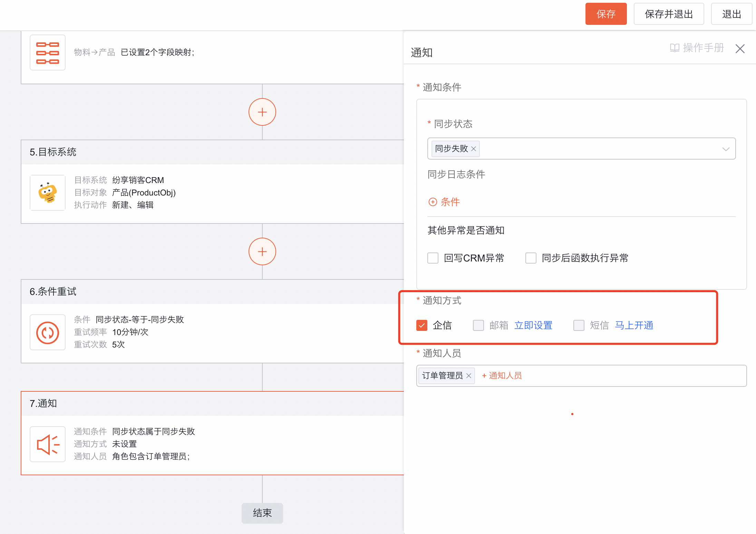Click the bee CRM icon in 目标系统 step
This screenshot has height=534, width=756.
[47, 193]
